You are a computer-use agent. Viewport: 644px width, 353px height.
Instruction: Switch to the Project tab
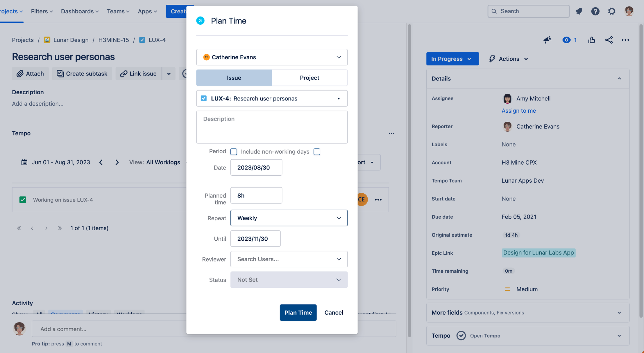pyautogui.click(x=309, y=78)
